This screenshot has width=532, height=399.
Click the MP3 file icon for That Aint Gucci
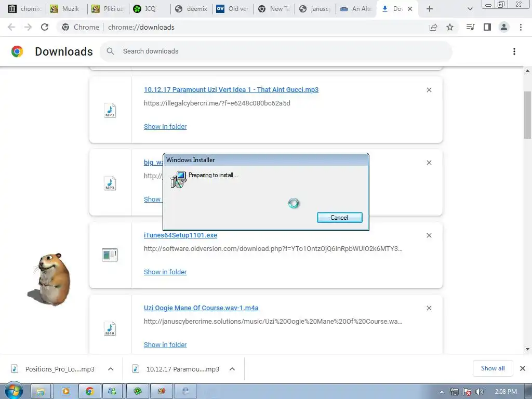coord(110,111)
